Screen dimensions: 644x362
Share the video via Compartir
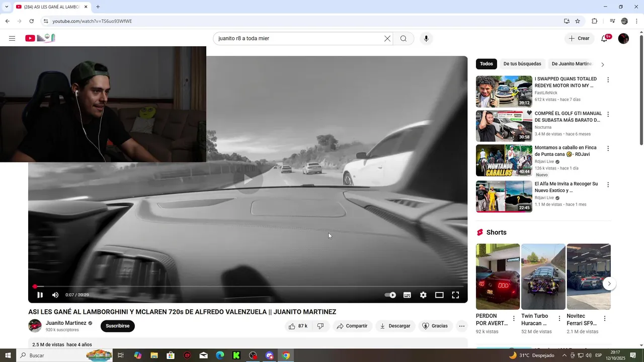[x=352, y=326]
